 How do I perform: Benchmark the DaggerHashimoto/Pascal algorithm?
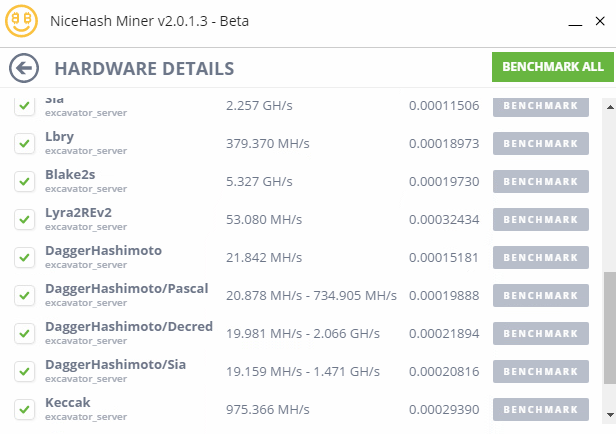(540, 296)
